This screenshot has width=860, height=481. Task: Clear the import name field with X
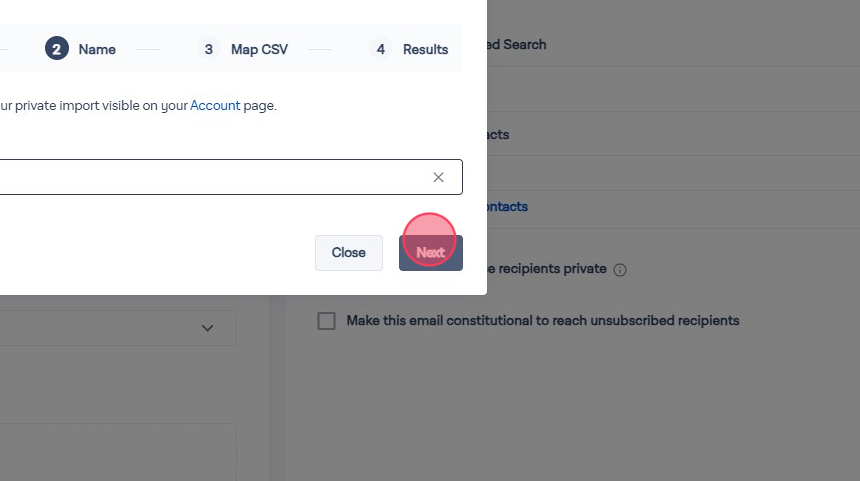438,177
